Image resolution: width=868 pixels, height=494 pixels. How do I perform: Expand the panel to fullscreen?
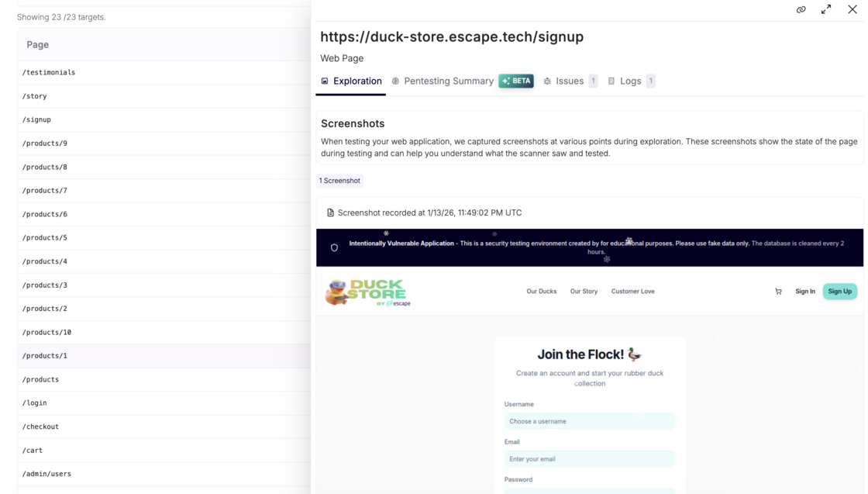[x=826, y=9]
